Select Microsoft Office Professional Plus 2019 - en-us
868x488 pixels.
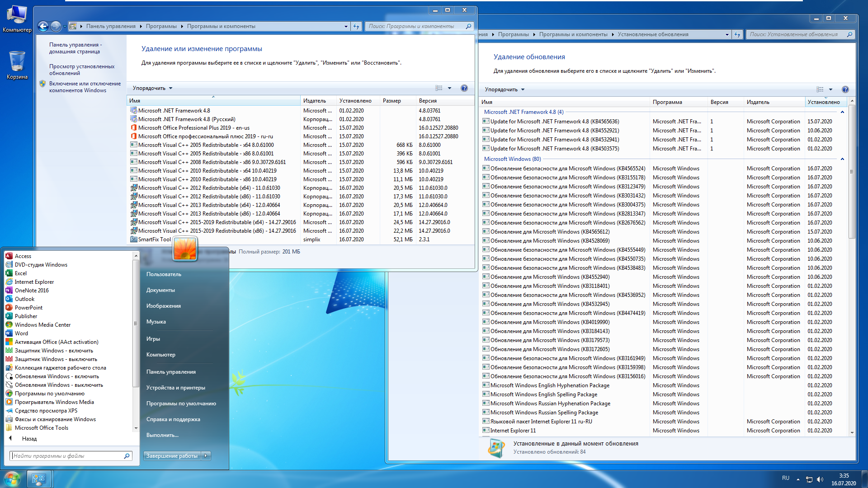(x=301, y=128)
